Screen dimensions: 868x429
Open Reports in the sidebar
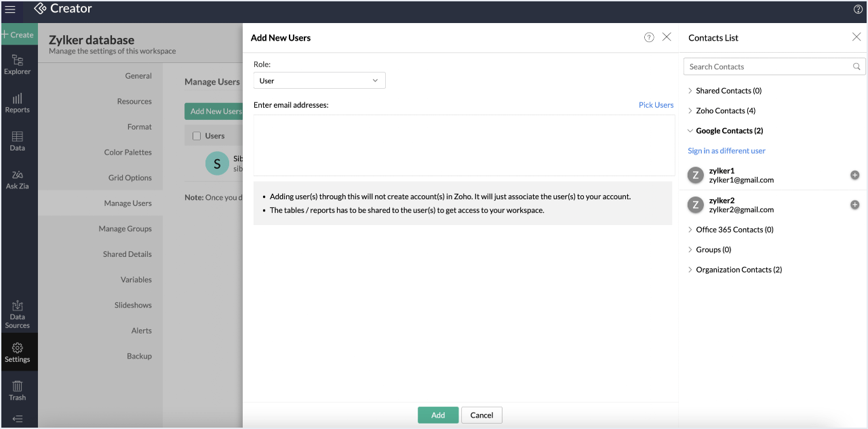pos(18,103)
